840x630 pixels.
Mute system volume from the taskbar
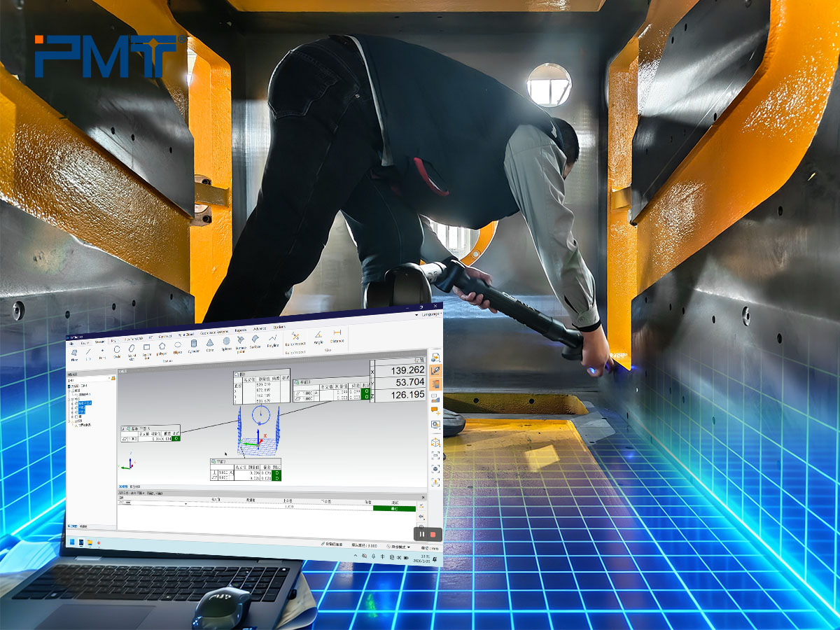tap(365, 556)
